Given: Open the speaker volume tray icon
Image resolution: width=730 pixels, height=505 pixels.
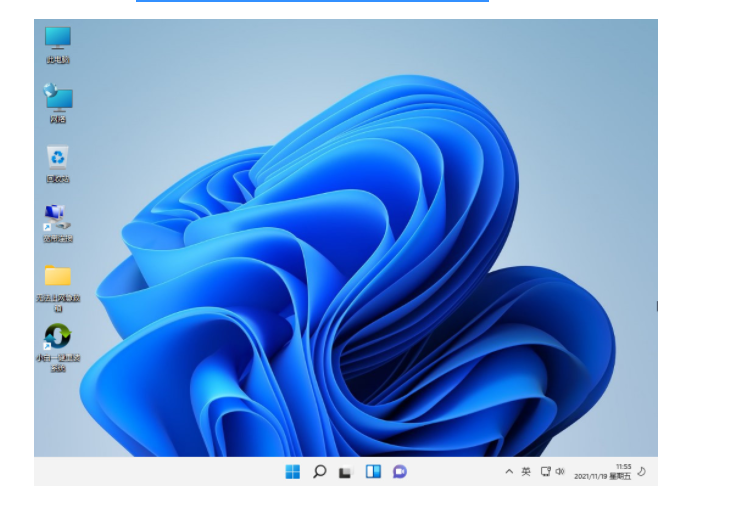Looking at the screenshot, I should pos(560,471).
